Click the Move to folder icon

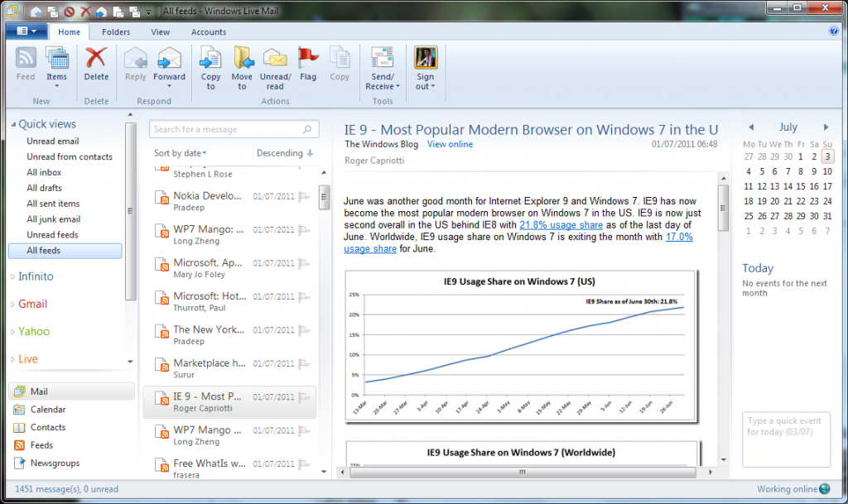[243, 60]
